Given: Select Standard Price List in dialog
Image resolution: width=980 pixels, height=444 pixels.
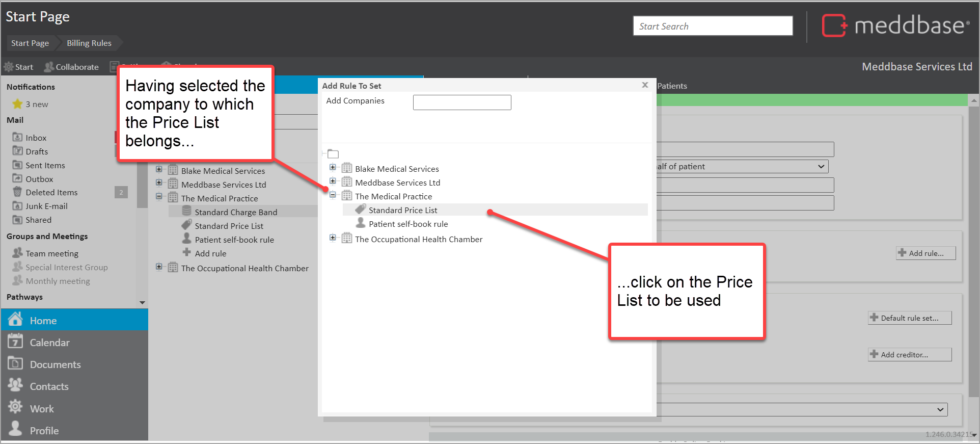Looking at the screenshot, I should [402, 210].
